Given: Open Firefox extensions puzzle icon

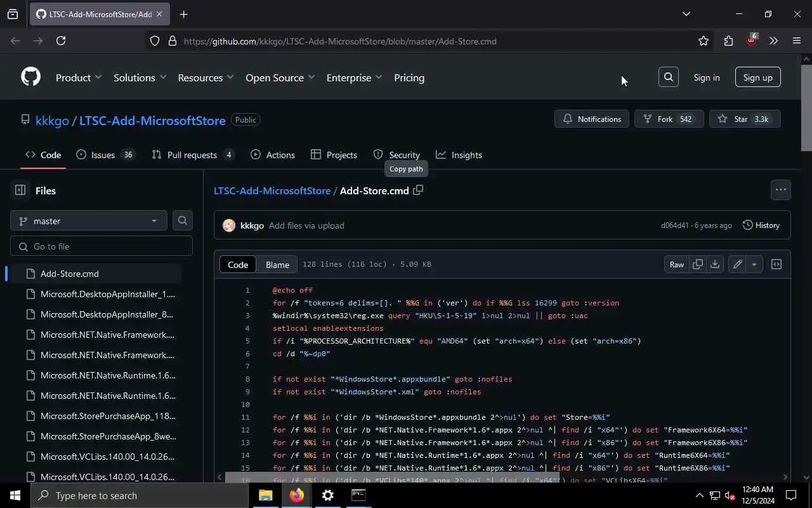Looking at the screenshot, I should [x=728, y=41].
